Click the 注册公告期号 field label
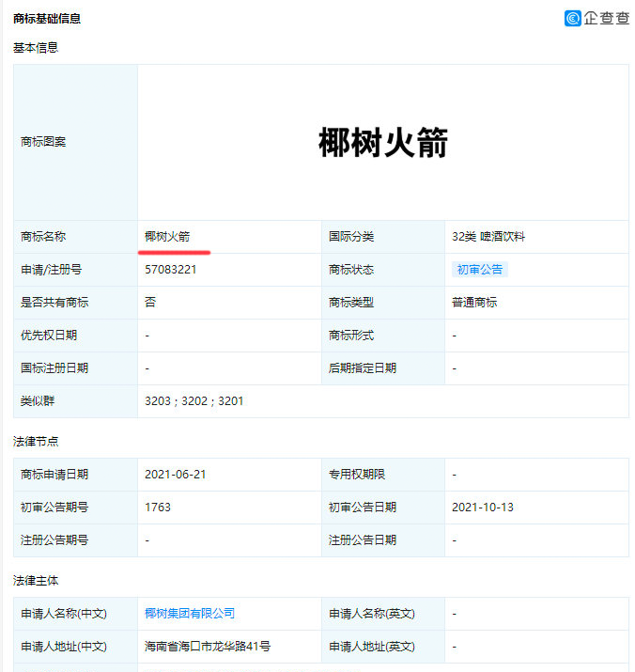 54,540
